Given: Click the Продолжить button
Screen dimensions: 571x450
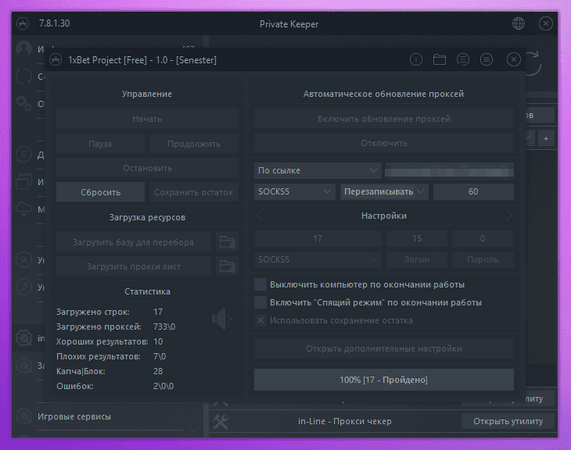Looking at the screenshot, I should click(x=194, y=144).
